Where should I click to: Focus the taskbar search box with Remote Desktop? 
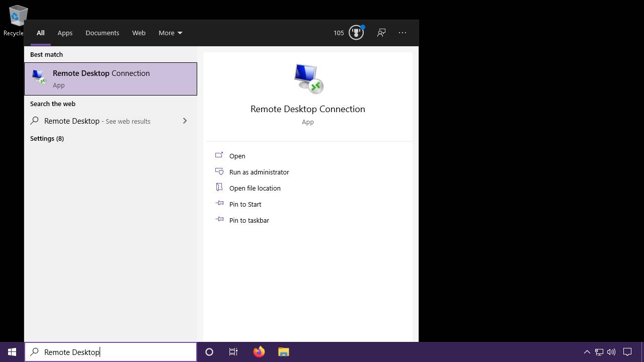click(111, 352)
